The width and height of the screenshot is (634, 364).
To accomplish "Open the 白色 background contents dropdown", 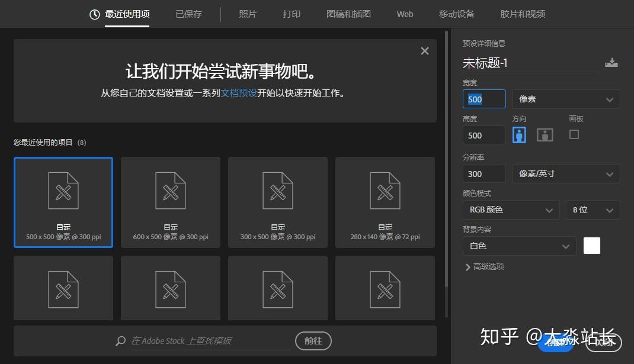I will click(x=519, y=246).
